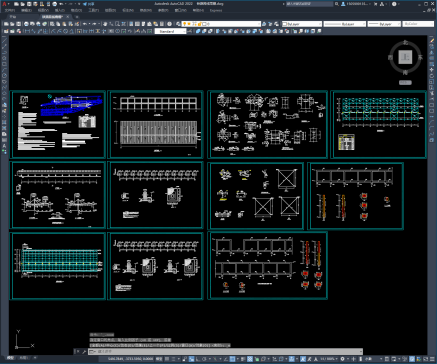437x364 pixels.
Task: Switch to the 开始 (Start) file tab
Action: click(13, 17)
